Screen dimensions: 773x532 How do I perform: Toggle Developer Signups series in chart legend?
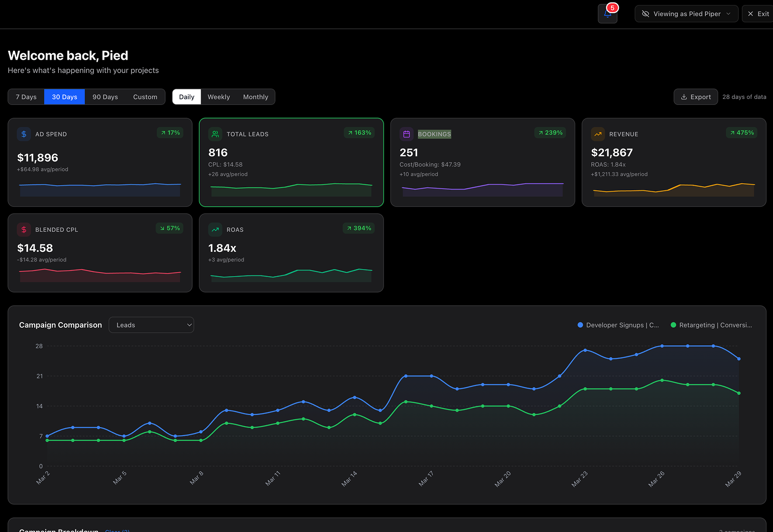click(618, 325)
